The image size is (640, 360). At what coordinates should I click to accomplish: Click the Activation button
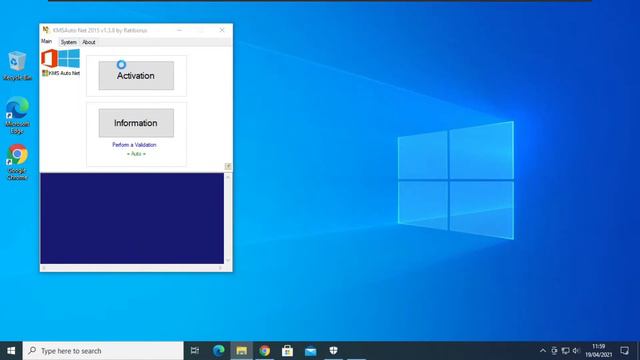tap(136, 76)
